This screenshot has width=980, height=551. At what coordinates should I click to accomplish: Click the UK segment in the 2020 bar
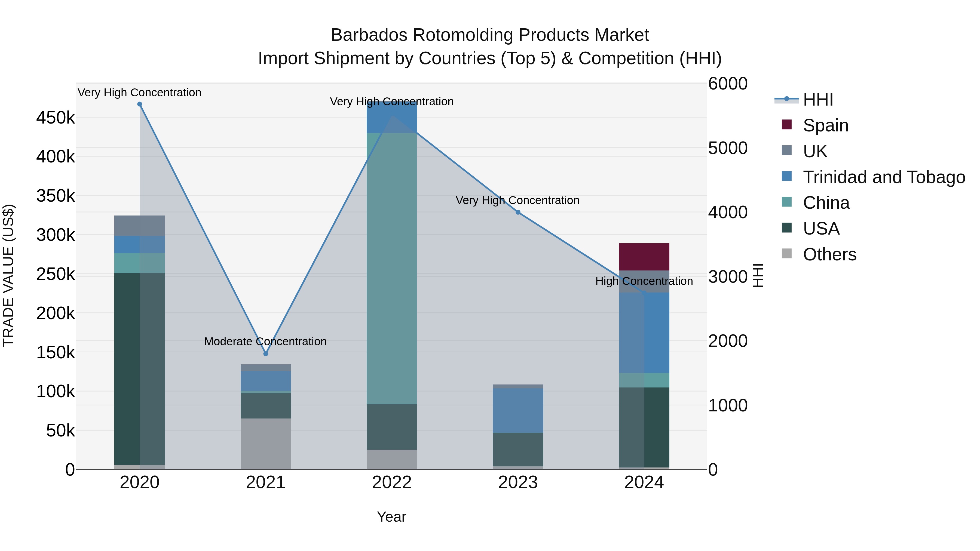(140, 226)
